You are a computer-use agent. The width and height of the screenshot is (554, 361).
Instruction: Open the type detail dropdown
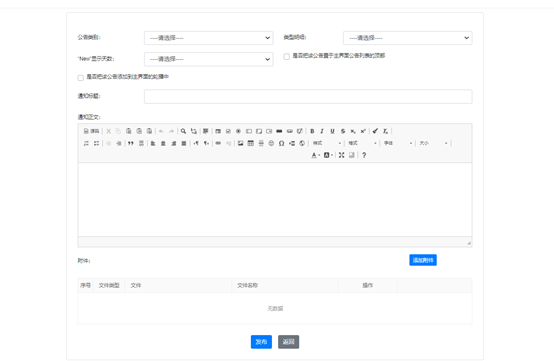407,38
